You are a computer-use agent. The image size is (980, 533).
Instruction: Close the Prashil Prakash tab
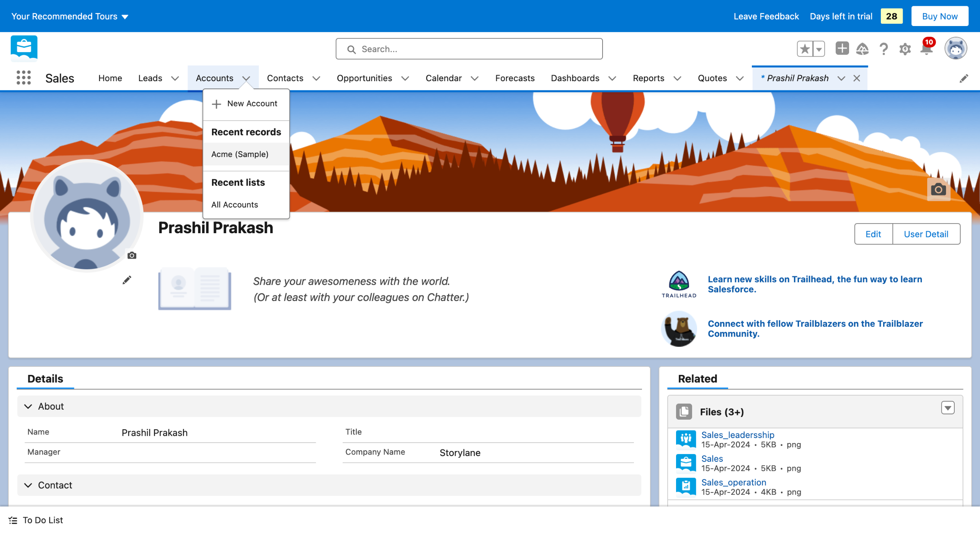pyautogui.click(x=857, y=78)
